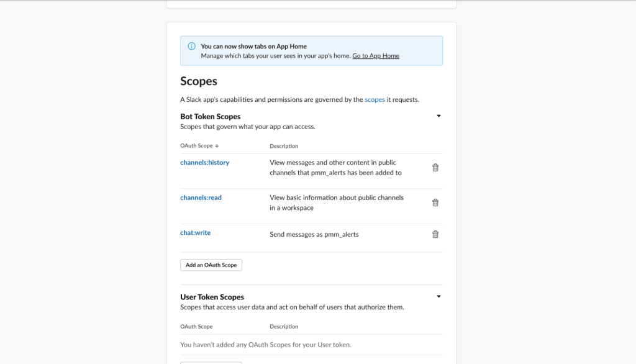Collapse the User Token Scopes section arrow
Viewport: 636px width, 364px height.
[438, 297]
